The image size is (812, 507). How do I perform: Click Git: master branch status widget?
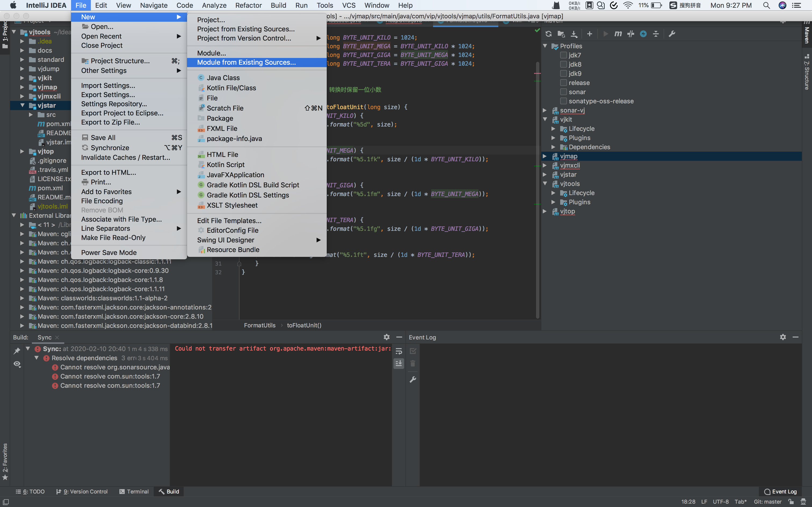[767, 502]
